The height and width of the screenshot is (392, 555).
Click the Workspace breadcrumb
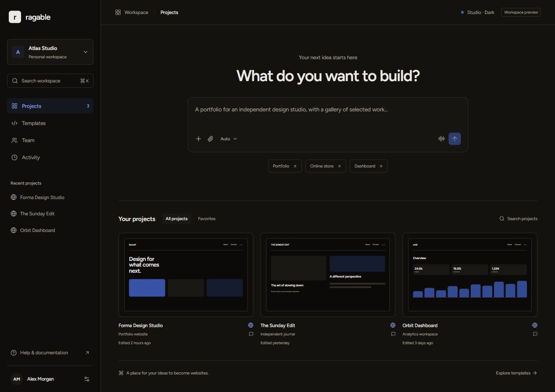136,12
